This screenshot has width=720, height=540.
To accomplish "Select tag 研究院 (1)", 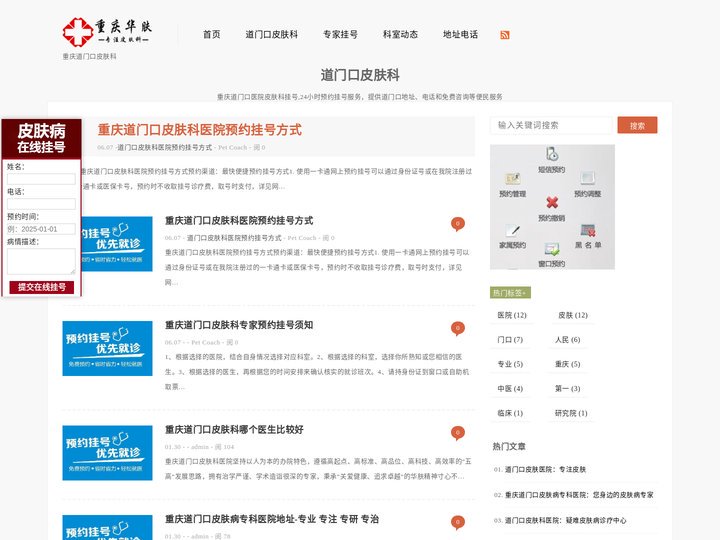I will tap(571, 413).
